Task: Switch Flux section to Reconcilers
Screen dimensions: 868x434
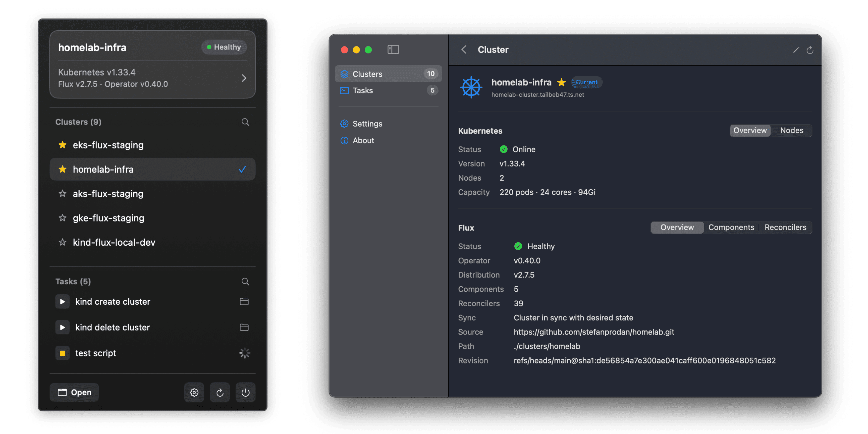Action: coord(785,228)
